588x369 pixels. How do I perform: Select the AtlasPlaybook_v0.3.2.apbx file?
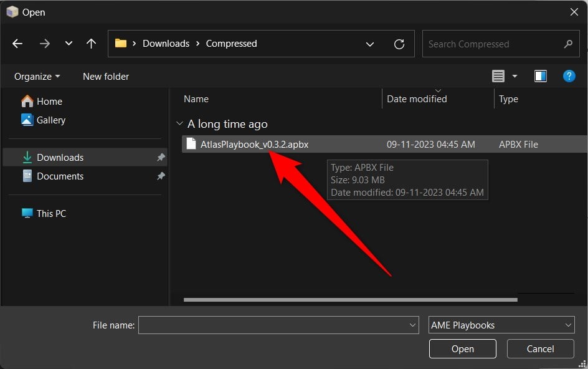click(384, 144)
